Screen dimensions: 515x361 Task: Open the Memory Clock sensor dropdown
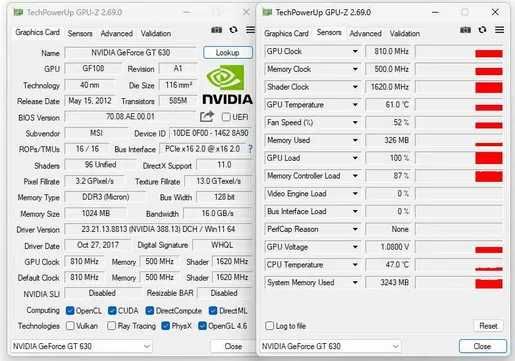point(355,69)
